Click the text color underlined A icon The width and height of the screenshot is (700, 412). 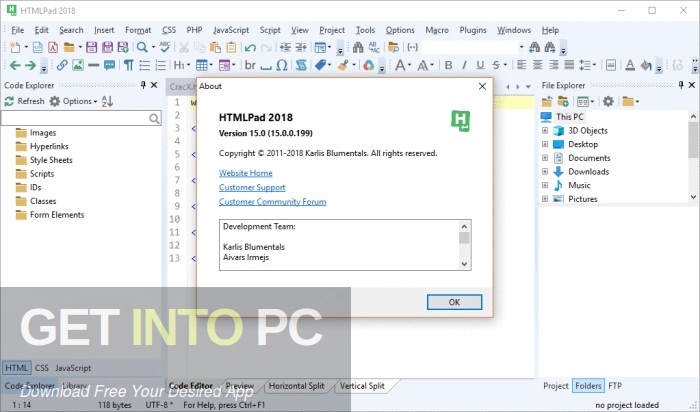coord(630,66)
